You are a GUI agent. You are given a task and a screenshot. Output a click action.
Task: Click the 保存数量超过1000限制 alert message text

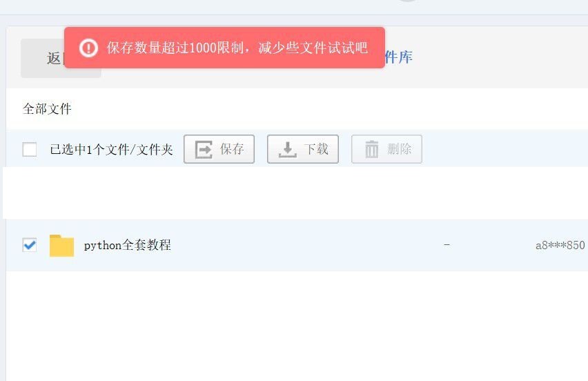[x=237, y=48]
